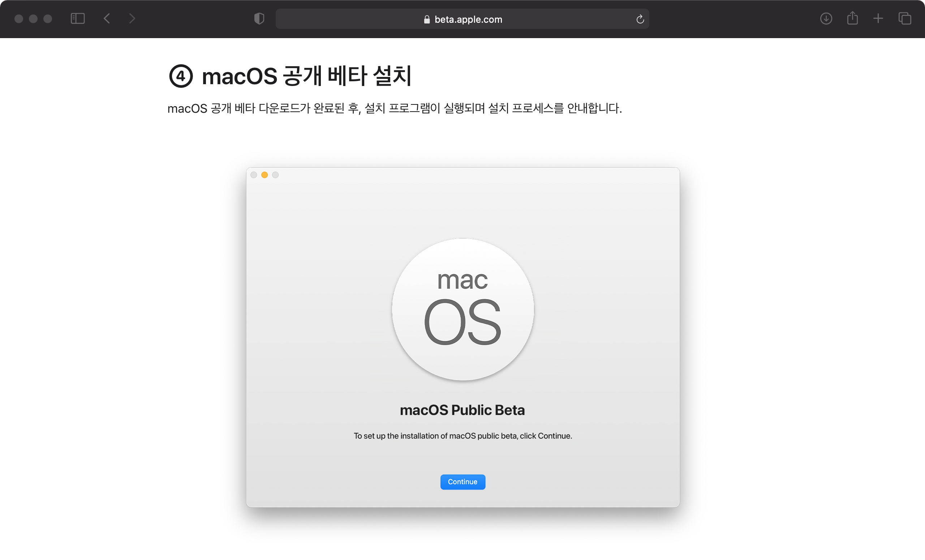Reload the beta.apple.com page
The image size is (925, 560).
640,19
